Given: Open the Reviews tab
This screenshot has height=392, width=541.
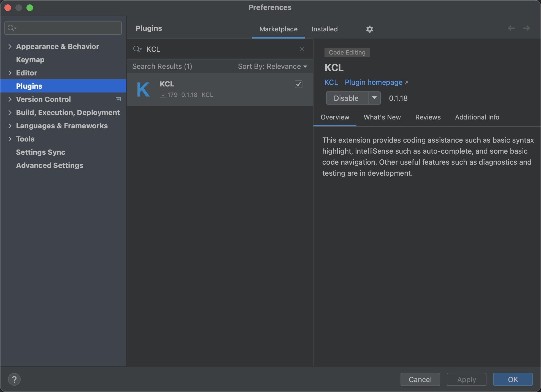Looking at the screenshot, I should click(428, 117).
